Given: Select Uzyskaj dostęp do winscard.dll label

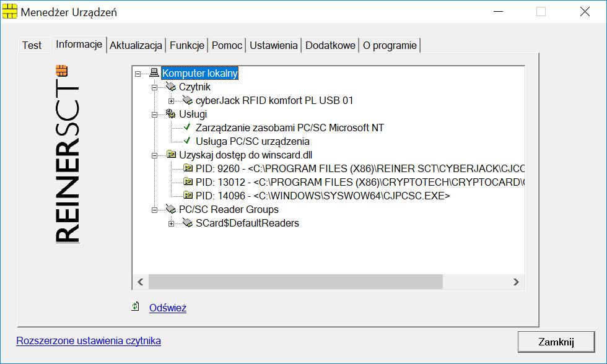Looking at the screenshot, I should [x=245, y=155].
